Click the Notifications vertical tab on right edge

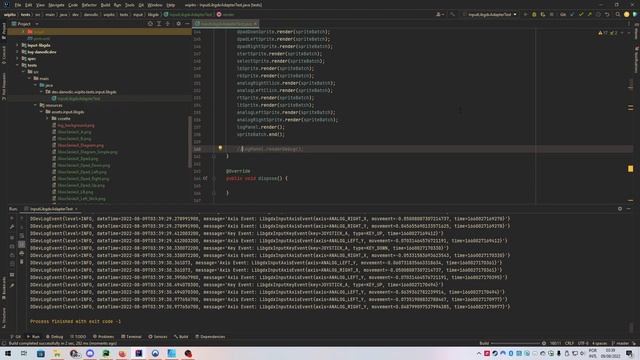636,60
